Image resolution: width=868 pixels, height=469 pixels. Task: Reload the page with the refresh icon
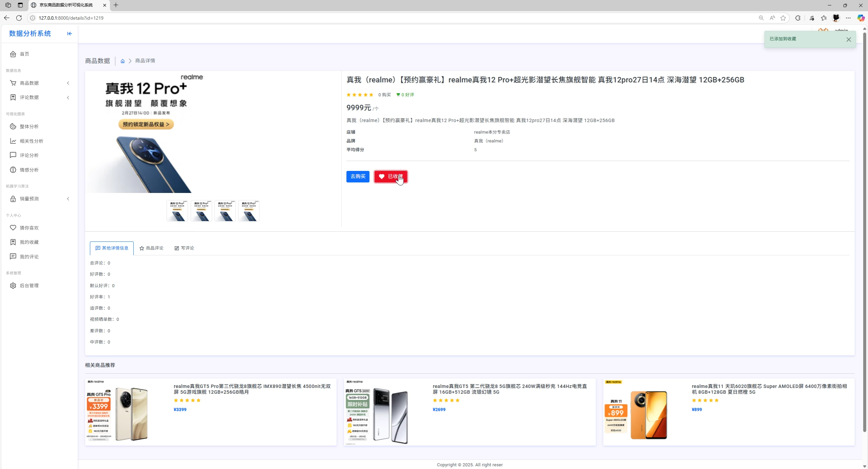pos(19,18)
